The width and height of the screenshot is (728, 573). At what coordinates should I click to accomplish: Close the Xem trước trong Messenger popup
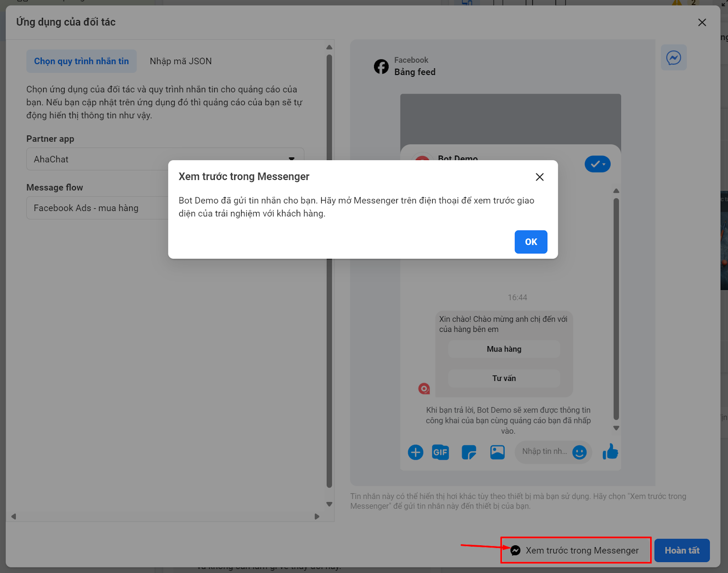[540, 177]
